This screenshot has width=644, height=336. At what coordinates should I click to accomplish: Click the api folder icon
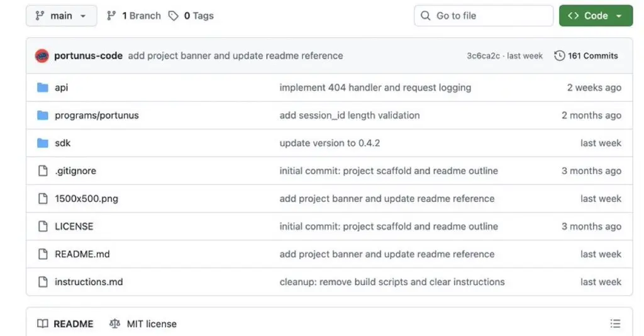43,87
